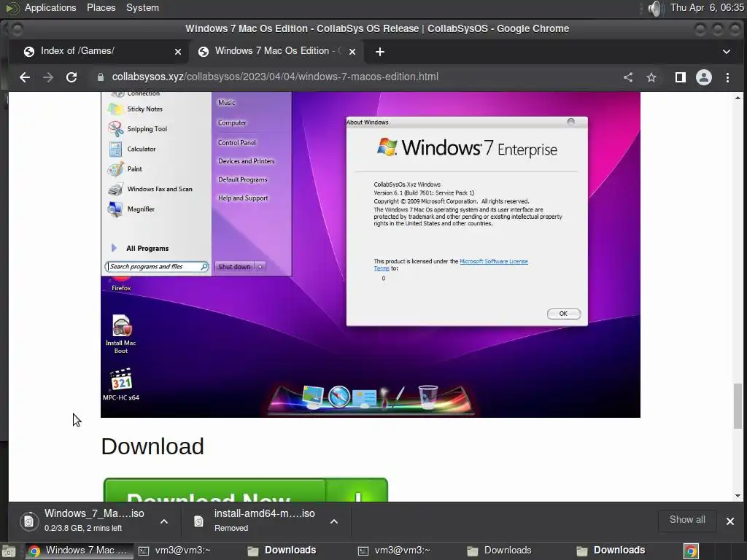The image size is (747, 560).
Task: Click the Chrome icon at taskbar right end
Action: tap(691, 551)
